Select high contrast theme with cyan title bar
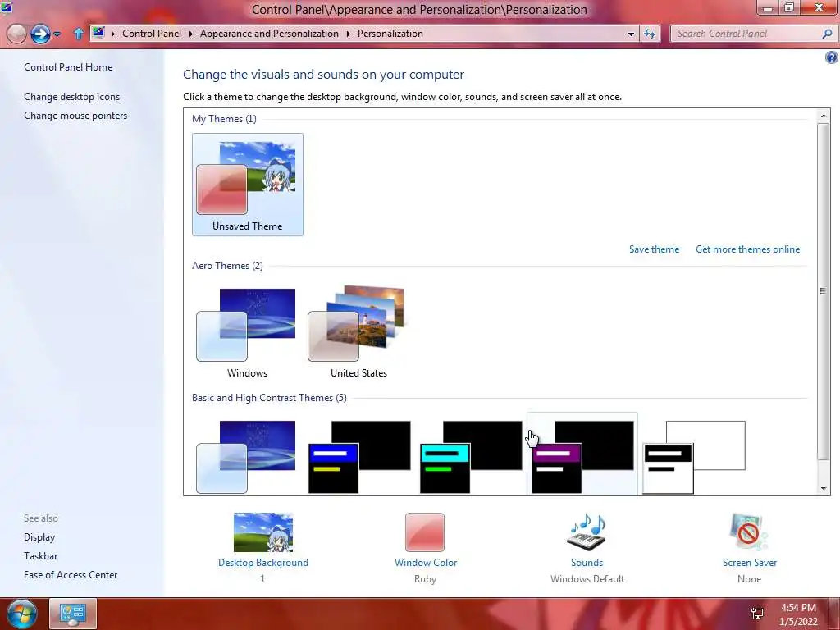This screenshot has height=630, width=840. tap(471, 456)
